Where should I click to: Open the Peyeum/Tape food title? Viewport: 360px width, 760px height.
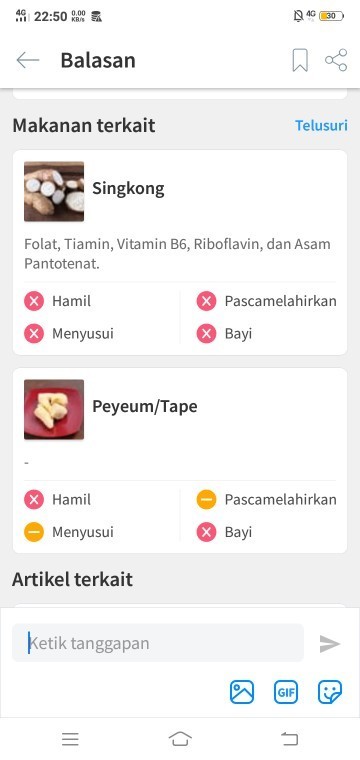[x=145, y=406]
